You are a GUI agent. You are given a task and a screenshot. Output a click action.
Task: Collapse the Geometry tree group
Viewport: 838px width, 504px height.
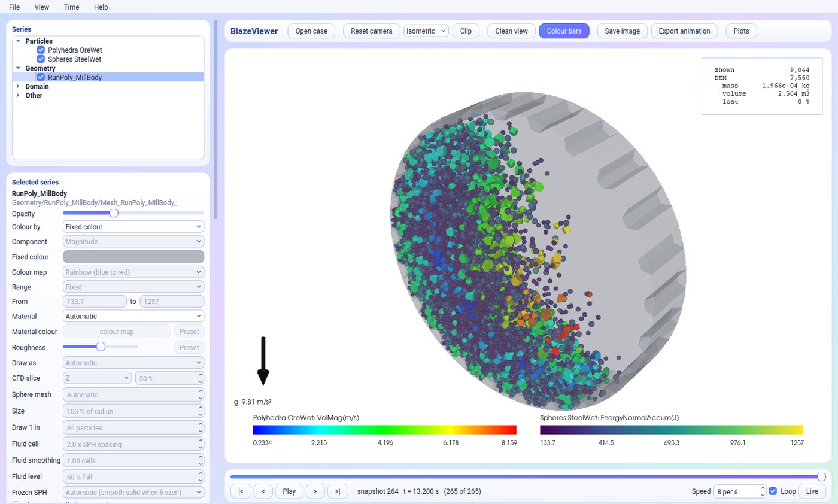(18, 68)
